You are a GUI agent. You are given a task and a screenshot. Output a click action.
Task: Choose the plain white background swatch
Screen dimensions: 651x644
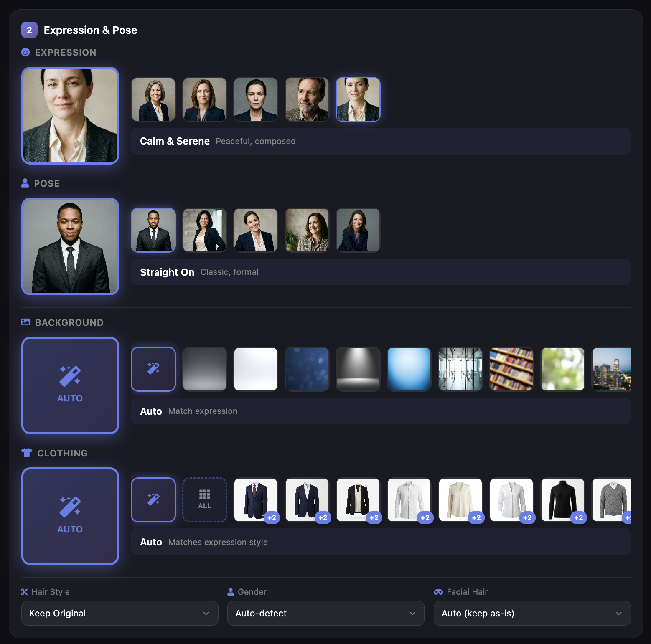(256, 369)
